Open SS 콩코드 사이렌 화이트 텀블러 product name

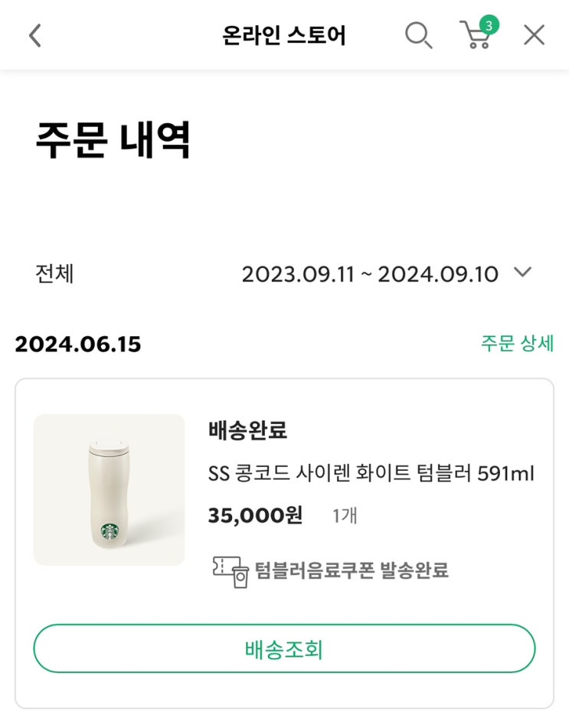(371, 475)
